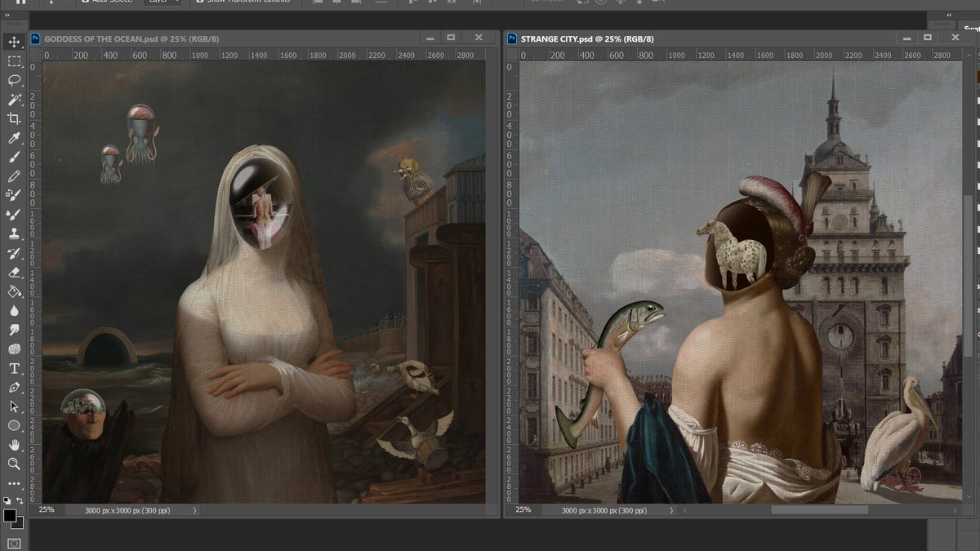Select the Zoom tool

tap(14, 464)
